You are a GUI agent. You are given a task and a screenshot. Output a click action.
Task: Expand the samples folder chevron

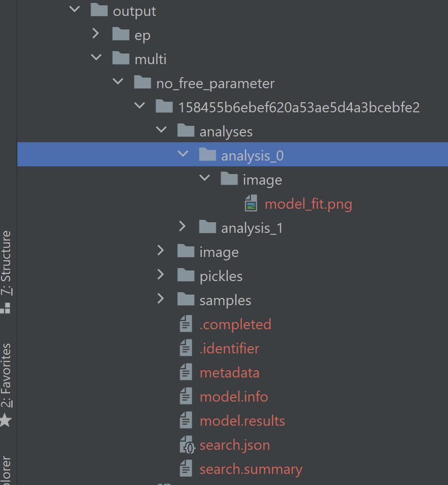(x=161, y=299)
